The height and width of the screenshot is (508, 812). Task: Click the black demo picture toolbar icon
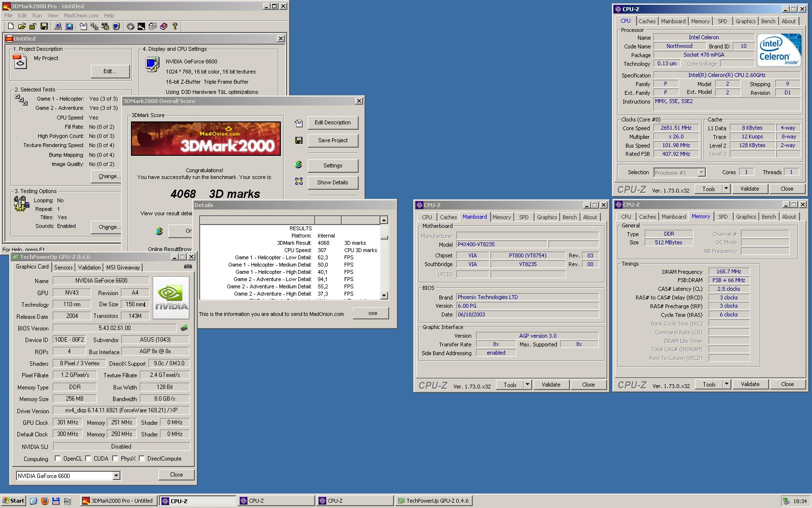141,27
